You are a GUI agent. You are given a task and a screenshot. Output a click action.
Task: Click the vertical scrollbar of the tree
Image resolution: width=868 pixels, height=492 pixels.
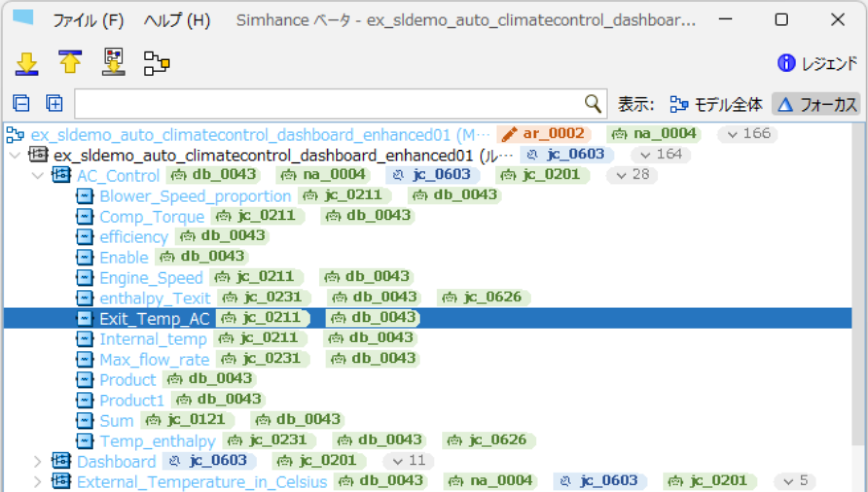[x=859, y=284]
